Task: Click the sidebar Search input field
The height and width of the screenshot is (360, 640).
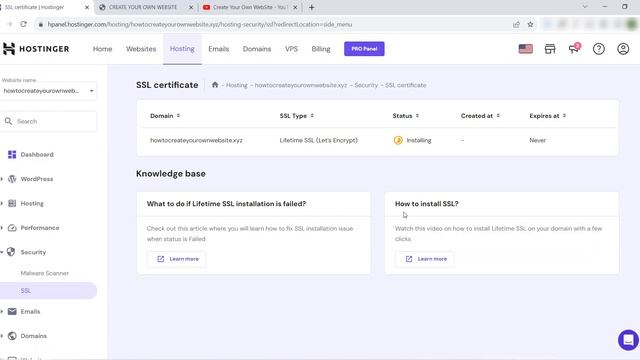Action: click(48, 121)
